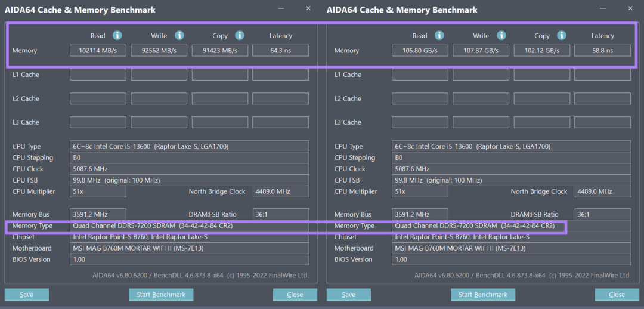Close the right window using title-bar X
The width and height of the screenshot is (644, 309).
(x=630, y=8)
